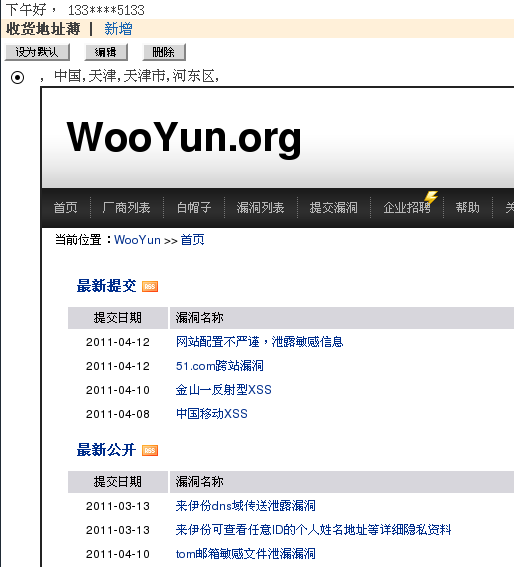Click the WooYun breadcrumb link
Screen dimensions: 514x567
pos(137,240)
